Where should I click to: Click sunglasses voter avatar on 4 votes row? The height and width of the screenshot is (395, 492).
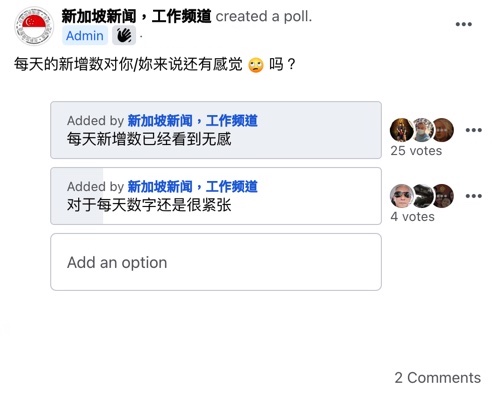(x=401, y=196)
